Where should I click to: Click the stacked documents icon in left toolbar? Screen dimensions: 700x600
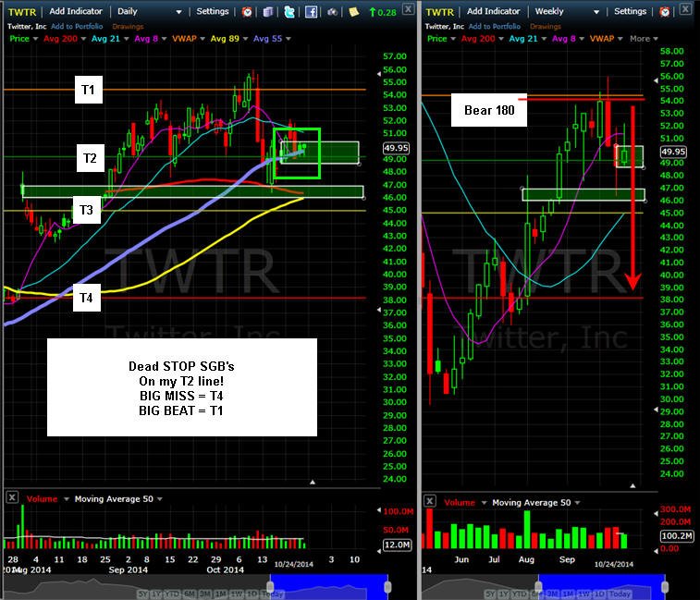click(268, 12)
